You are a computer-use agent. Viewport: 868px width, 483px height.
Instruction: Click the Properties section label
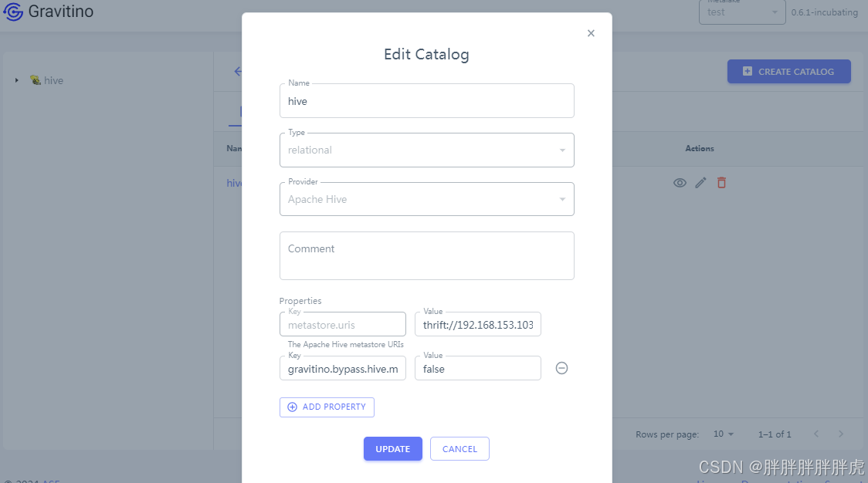click(x=300, y=300)
